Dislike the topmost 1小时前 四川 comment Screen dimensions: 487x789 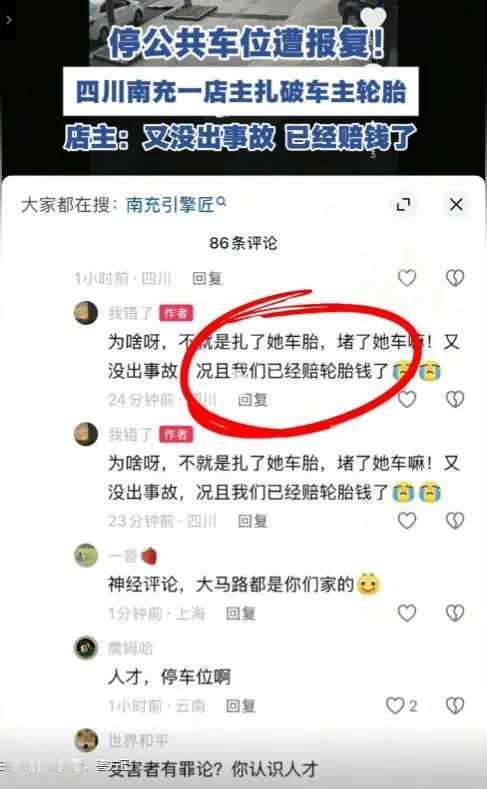pyautogui.click(x=455, y=278)
